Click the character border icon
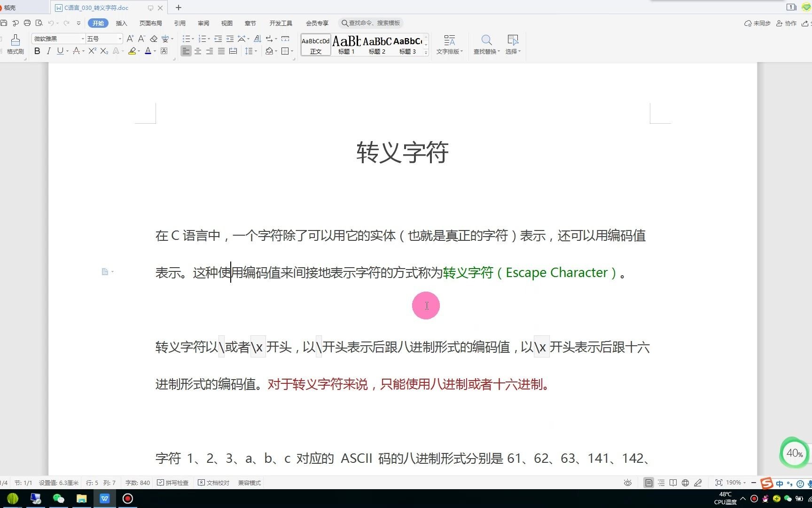 coord(164,51)
